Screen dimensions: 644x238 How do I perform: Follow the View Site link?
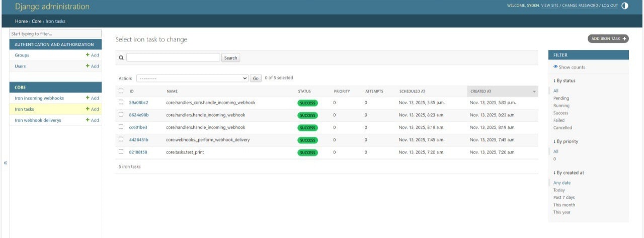point(550,6)
